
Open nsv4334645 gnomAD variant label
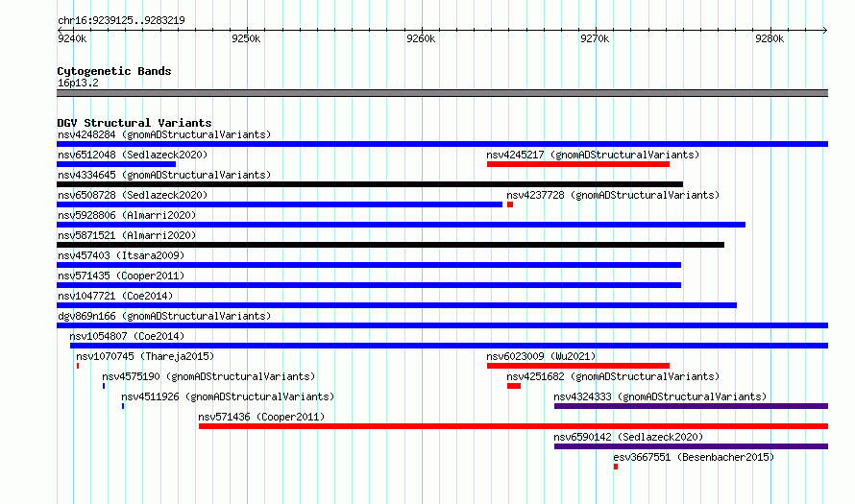click(x=164, y=175)
